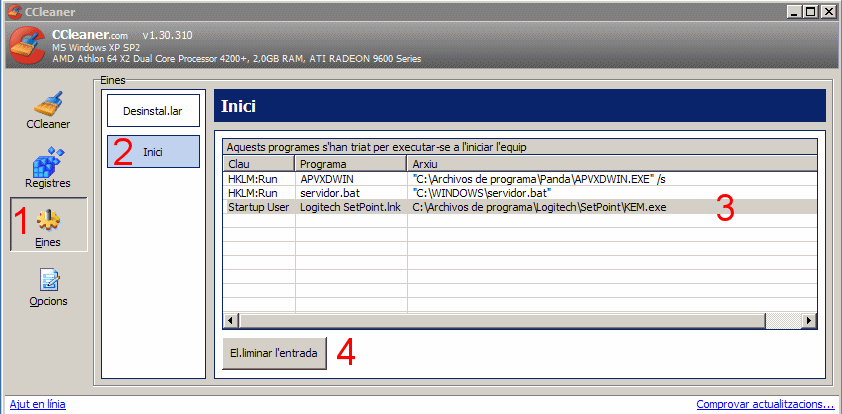Select the Eines tools section
Screen dimensions: 842x414
(48, 224)
